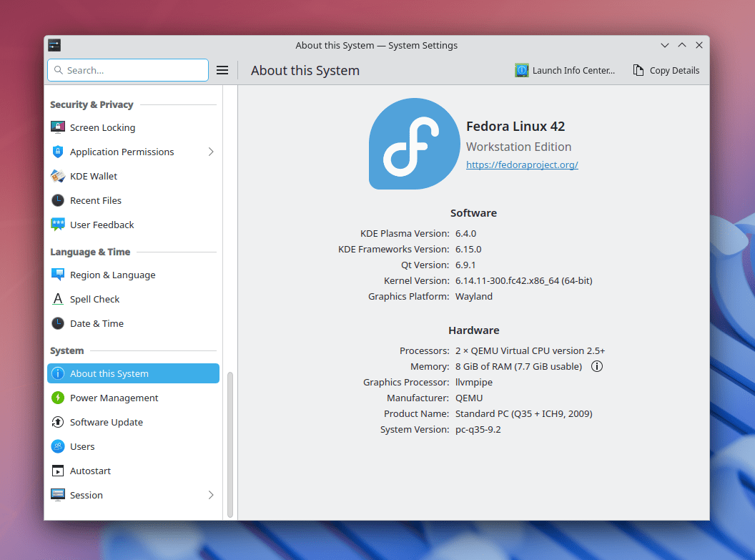Viewport: 755px width, 560px height.
Task: Open the fedoraproject.org link
Action: [522, 164]
